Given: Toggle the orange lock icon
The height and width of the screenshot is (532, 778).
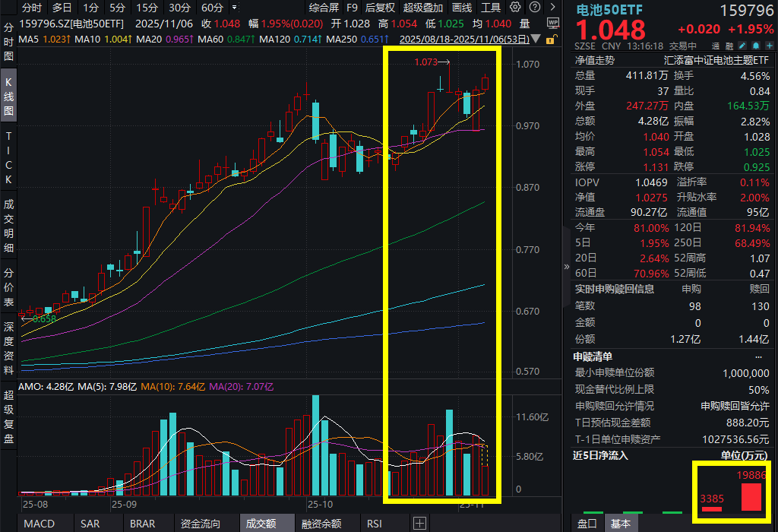Looking at the screenshot, I should click(x=550, y=40).
